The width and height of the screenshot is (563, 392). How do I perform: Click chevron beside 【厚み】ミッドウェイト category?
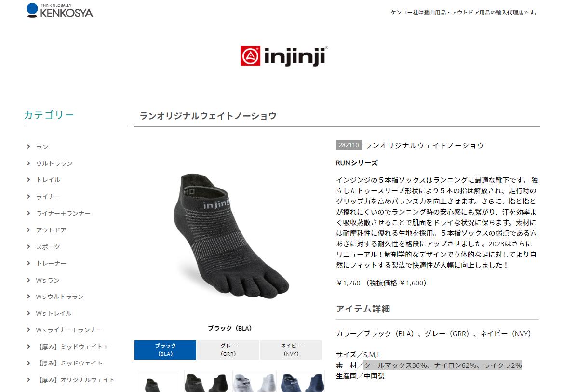28,363
